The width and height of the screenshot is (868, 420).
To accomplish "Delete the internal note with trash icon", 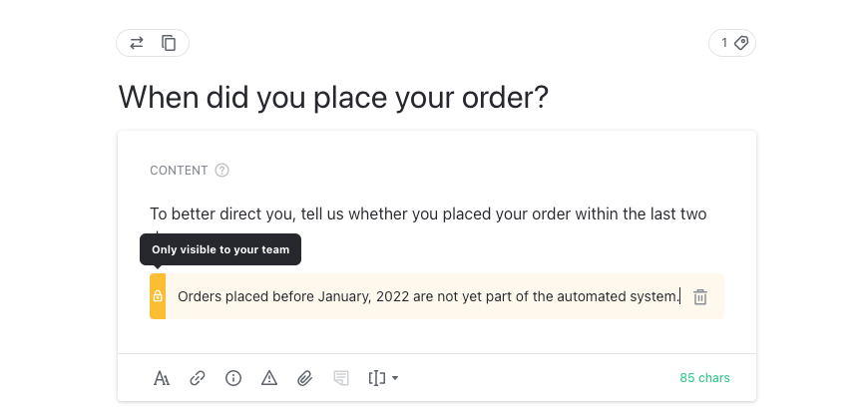I will [700, 296].
